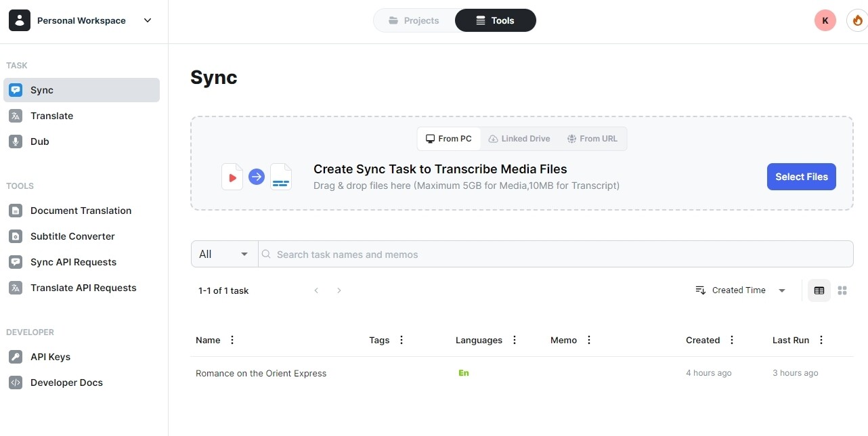Select the From PC upload source
The height and width of the screenshot is (436, 868).
[449, 139]
